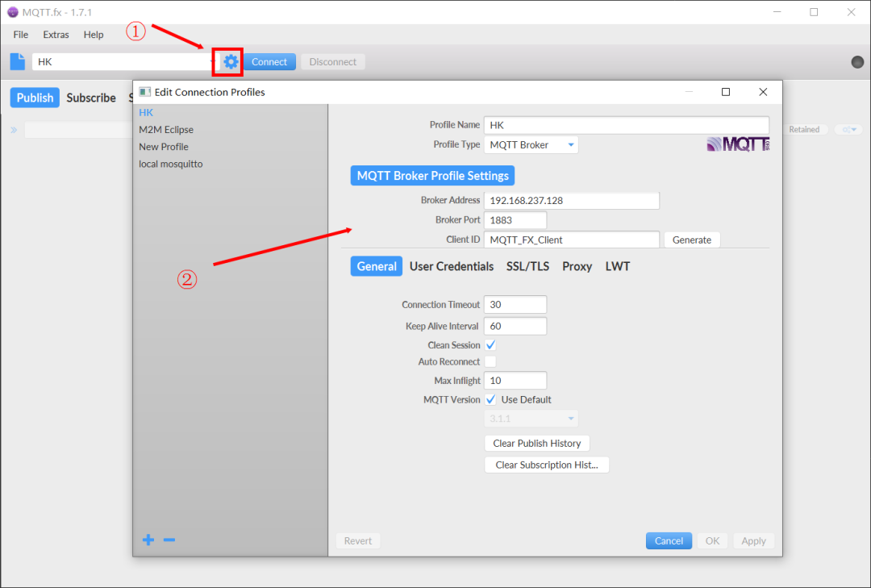Click the Connect button

coord(269,61)
